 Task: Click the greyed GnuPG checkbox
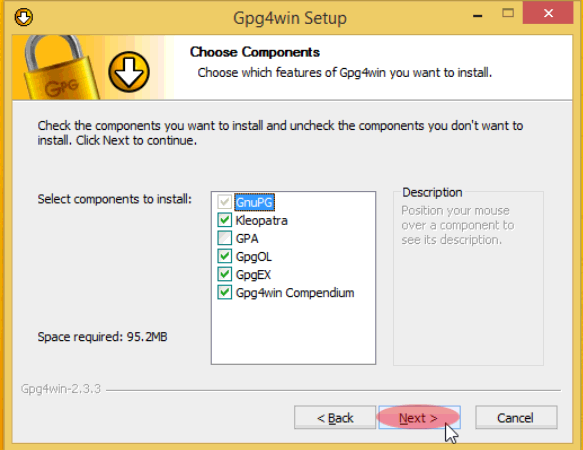(x=225, y=202)
